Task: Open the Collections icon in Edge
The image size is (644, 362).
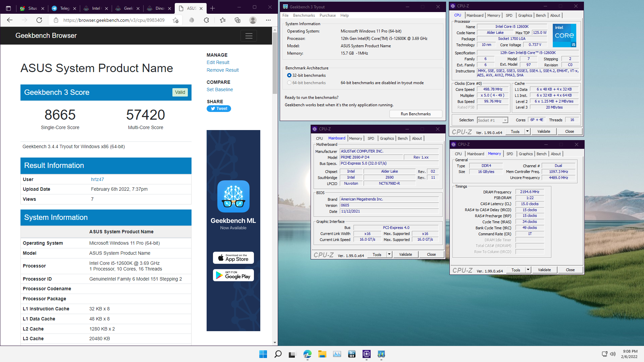Action: click(237, 20)
